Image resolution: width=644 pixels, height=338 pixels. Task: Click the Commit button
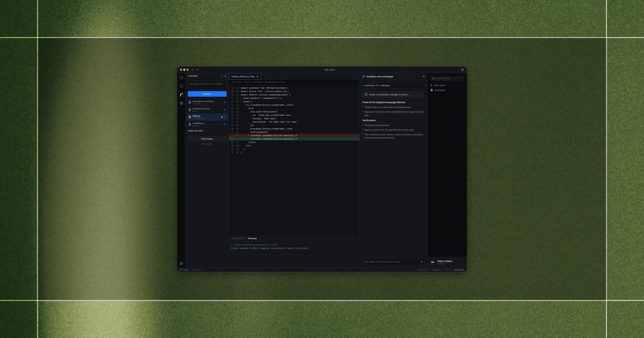[207, 94]
